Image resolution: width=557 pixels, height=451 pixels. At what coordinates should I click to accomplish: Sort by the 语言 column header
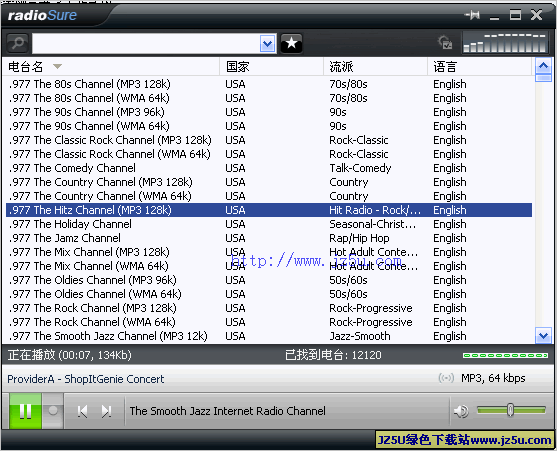click(x=480, y=66)
